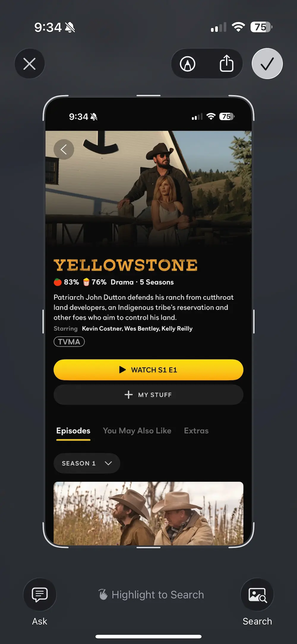Open the share sheet icon

(226, 63)
